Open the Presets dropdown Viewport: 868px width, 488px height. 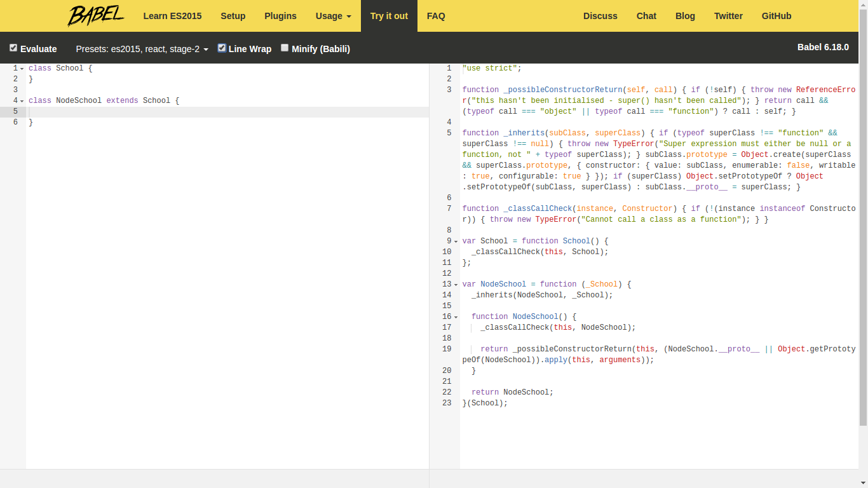[x=142, y=49]
